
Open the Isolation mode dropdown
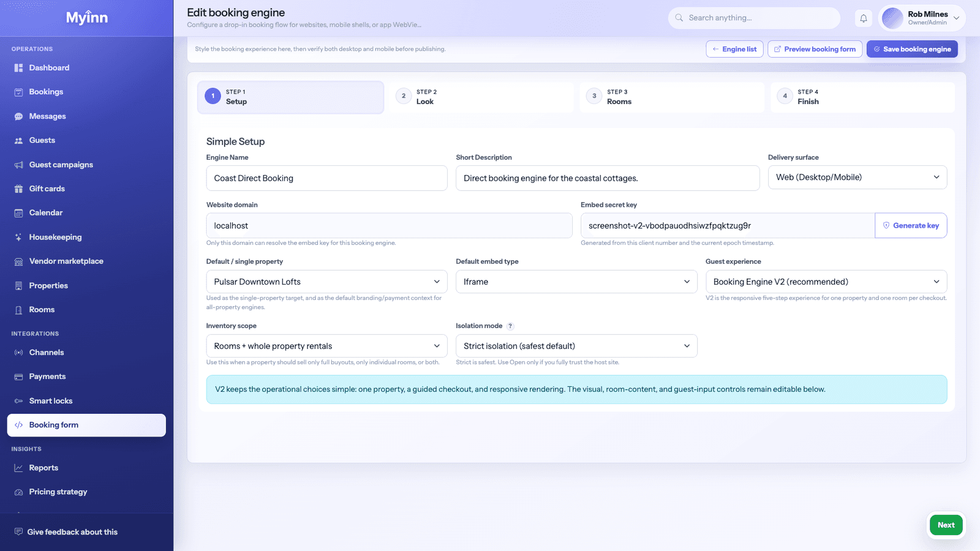[576, 346]
